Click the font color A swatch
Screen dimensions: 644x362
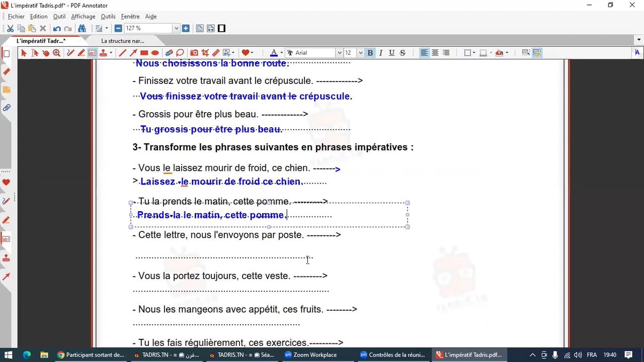274,53
